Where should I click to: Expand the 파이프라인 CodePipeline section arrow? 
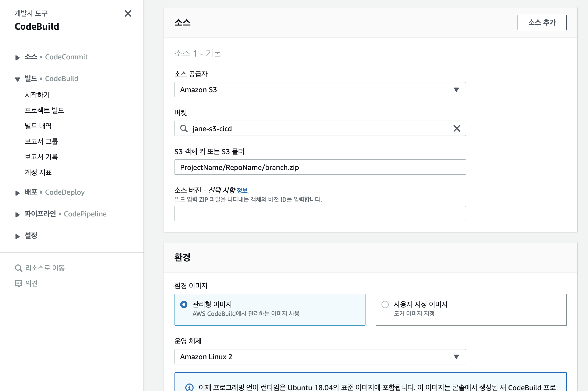(x=17, y=215)
